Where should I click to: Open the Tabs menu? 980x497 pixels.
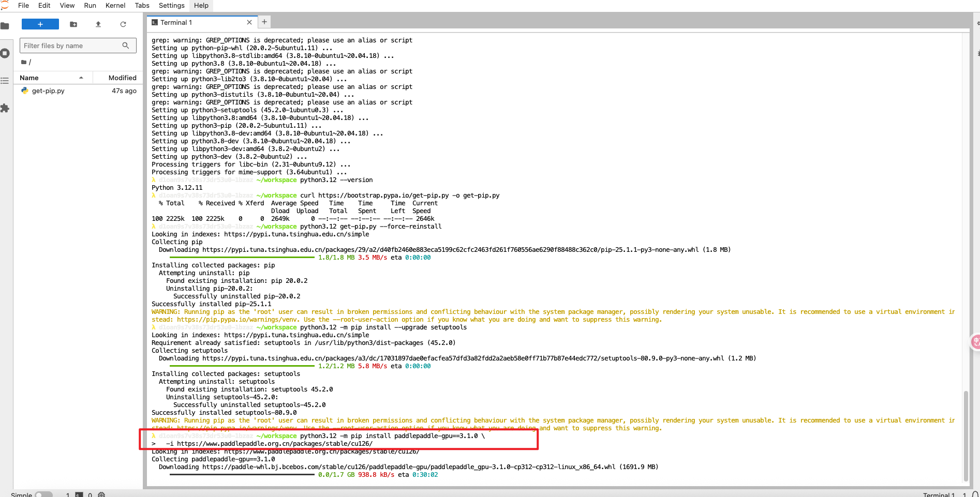[x=142, y=5]
